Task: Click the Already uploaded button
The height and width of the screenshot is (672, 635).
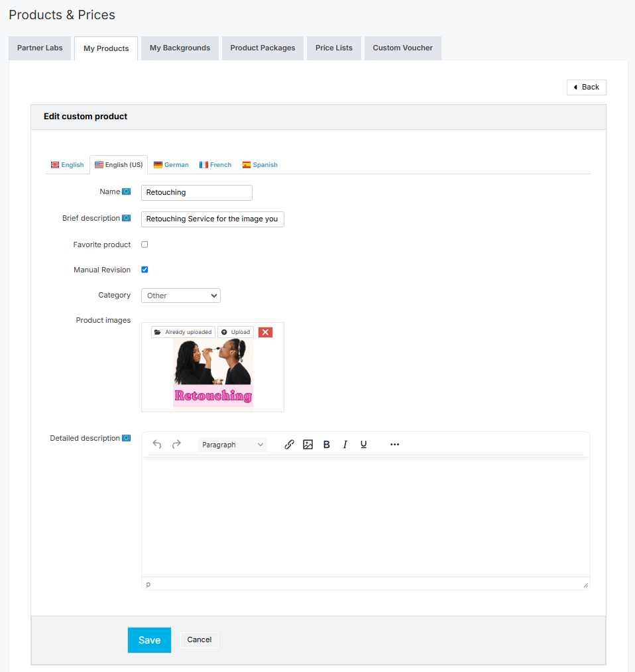Action: (x=183, y=332)
